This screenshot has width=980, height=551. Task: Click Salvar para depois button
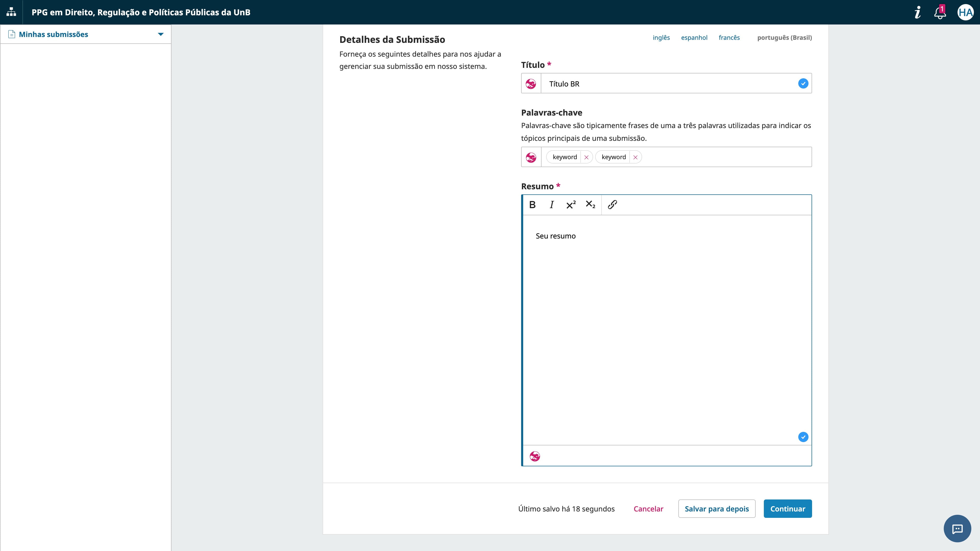pos(716,509)
